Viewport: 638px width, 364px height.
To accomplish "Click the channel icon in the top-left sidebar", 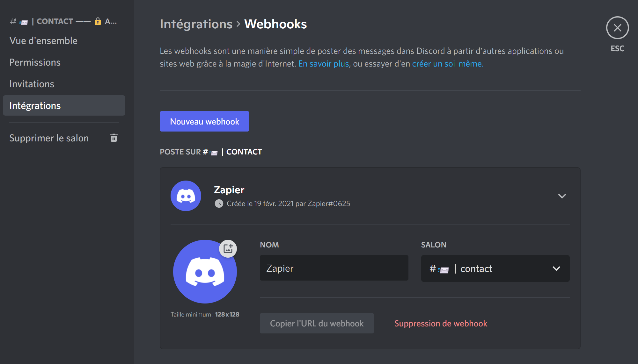I will click(13, 21).
